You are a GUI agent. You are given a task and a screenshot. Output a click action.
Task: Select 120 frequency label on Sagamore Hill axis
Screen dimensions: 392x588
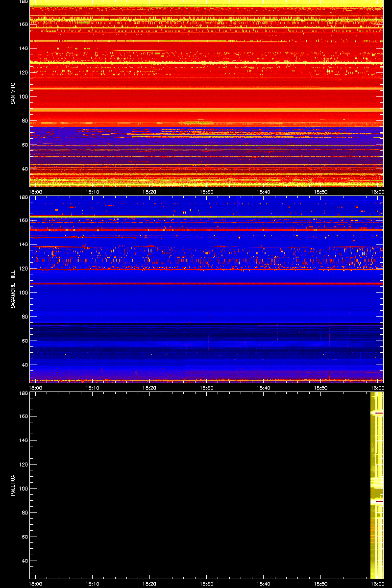(23, 268)
